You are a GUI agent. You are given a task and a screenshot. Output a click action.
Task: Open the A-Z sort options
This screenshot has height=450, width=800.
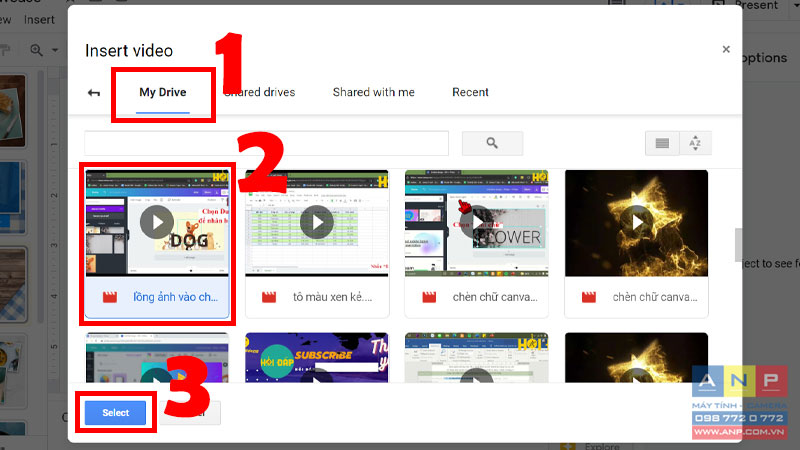coord(695,143)
